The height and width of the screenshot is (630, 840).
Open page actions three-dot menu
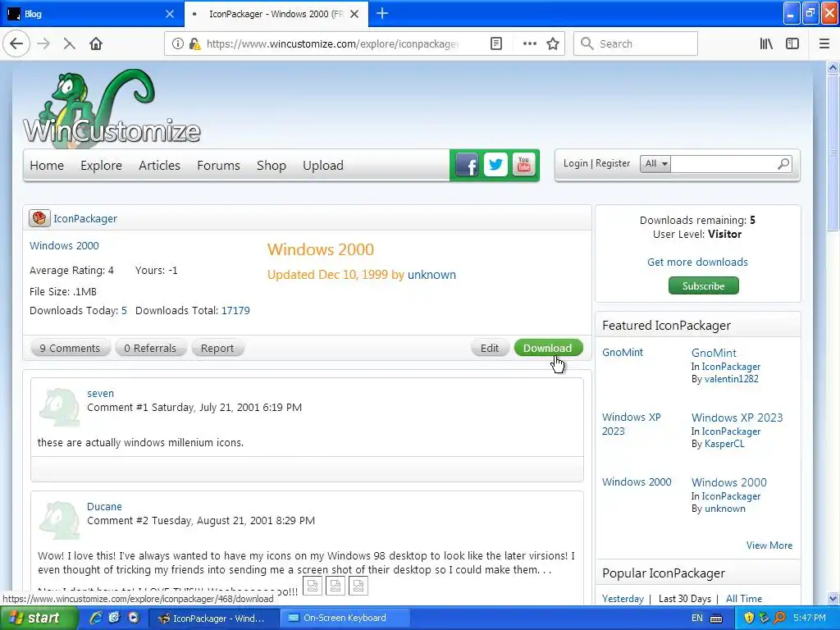tap(529, 43)
